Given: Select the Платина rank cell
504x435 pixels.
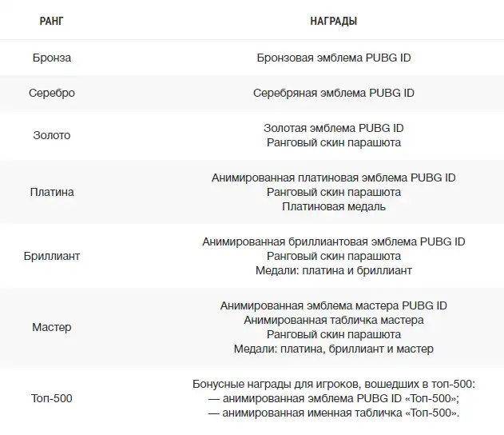Looking at the screenshot, I should (52, 192).
